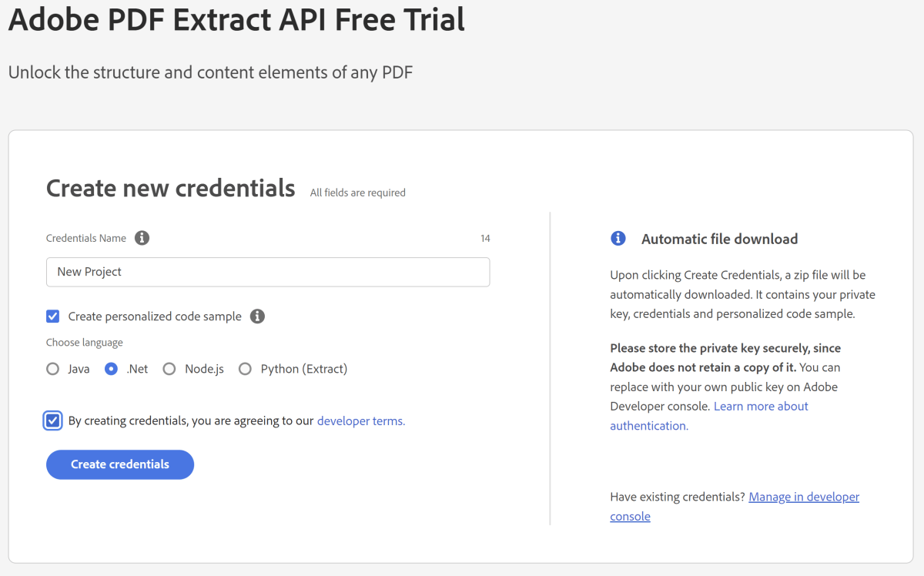Select the .Net language radio button

tap(112, 369)
